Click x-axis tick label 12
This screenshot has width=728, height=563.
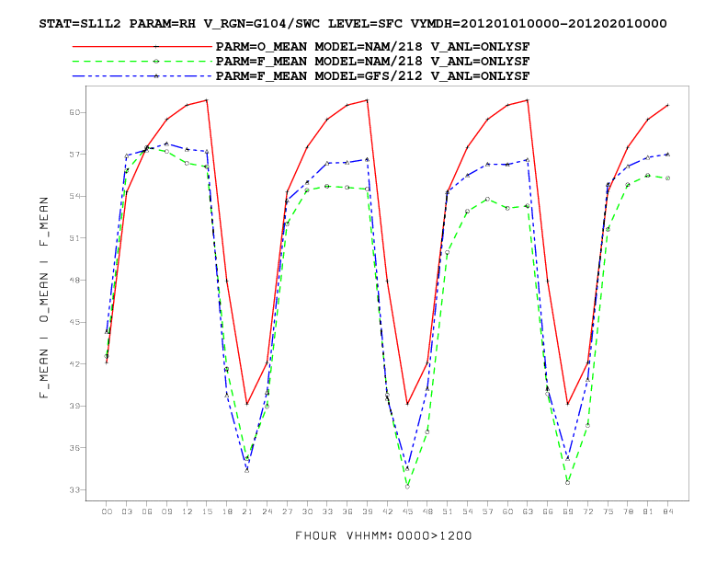click(x=187, y=511)
